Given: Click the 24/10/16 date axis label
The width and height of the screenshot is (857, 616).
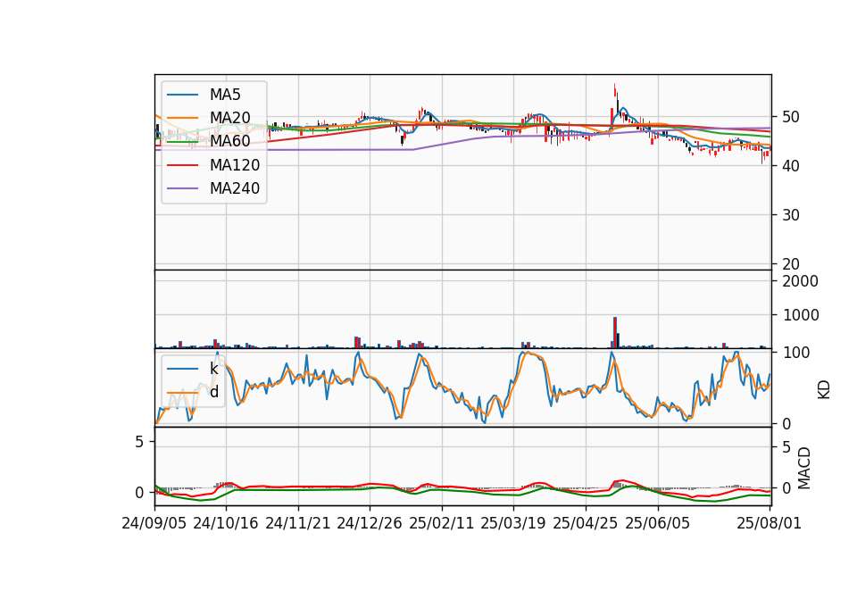Looking at the screenshot, I should [x=226, y=523].
